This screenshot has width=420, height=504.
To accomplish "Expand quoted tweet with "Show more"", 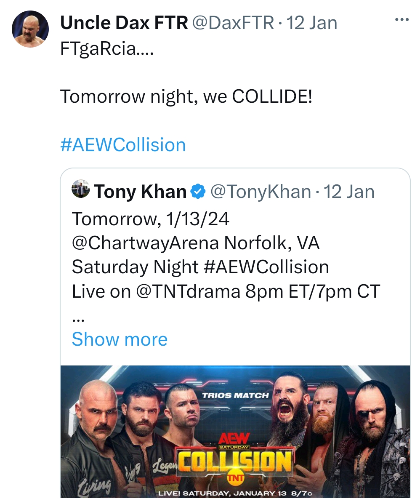I will tap(120, 339).
